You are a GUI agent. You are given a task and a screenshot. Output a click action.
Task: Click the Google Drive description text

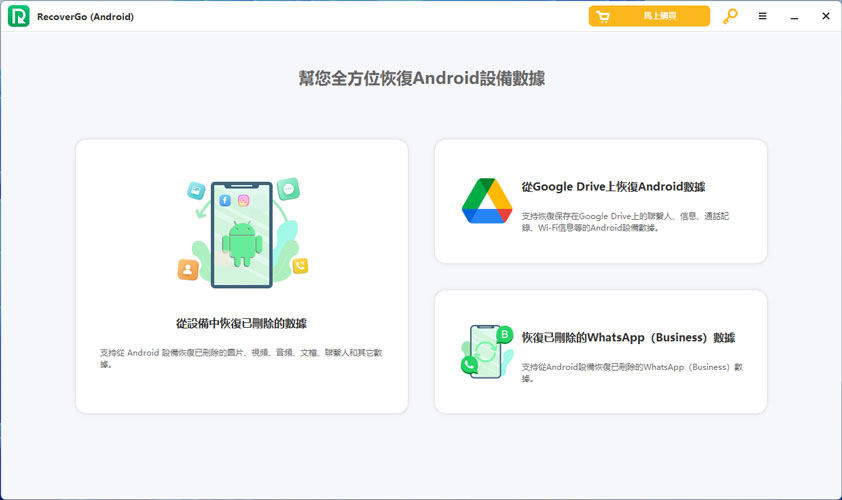tap(625, 222)
